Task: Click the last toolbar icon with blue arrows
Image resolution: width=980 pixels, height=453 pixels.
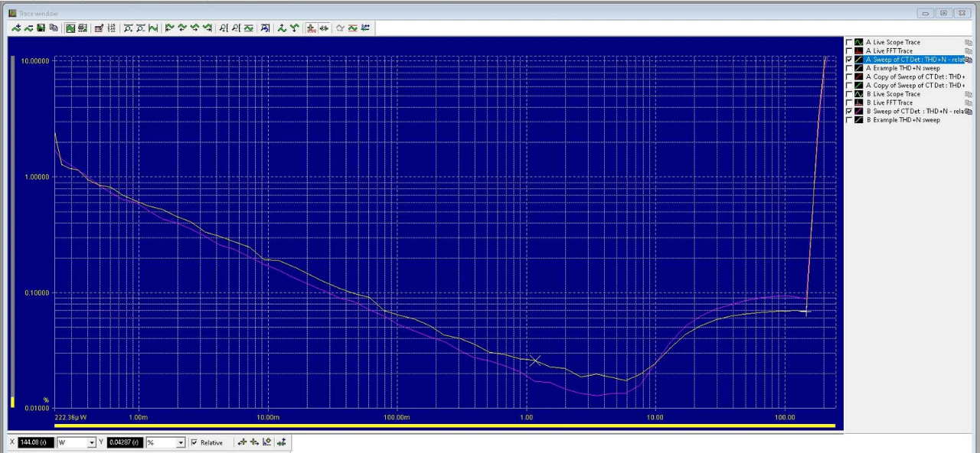Action: (365, 28)
